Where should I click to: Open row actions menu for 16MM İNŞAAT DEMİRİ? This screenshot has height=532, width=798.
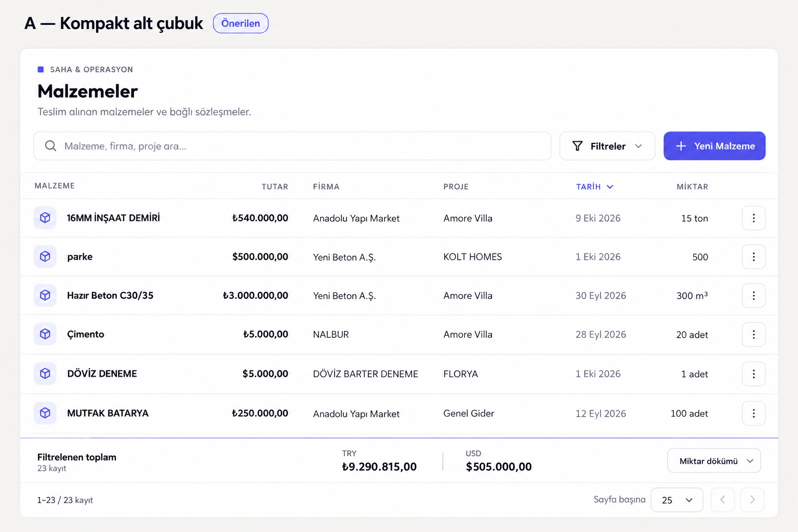pyautogui.click(x=753, y=218)
